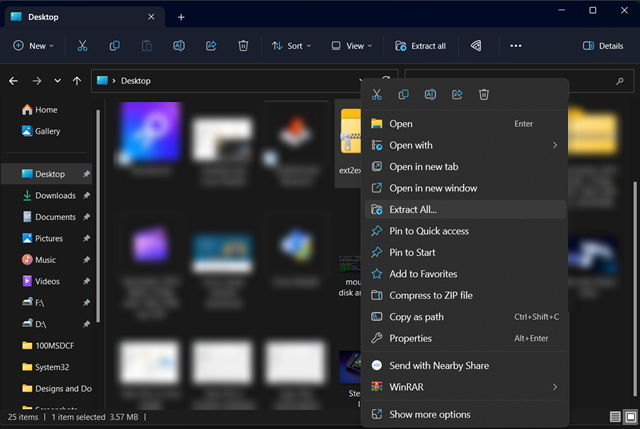Image resolution: width=640 pixels, height=429 pixels.
Task: Switch to details list view in status bar
Action: click(615, 417)
